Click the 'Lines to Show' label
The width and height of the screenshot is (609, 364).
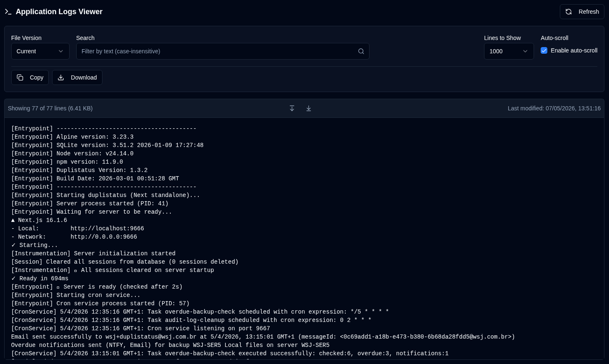coord(502,38)
